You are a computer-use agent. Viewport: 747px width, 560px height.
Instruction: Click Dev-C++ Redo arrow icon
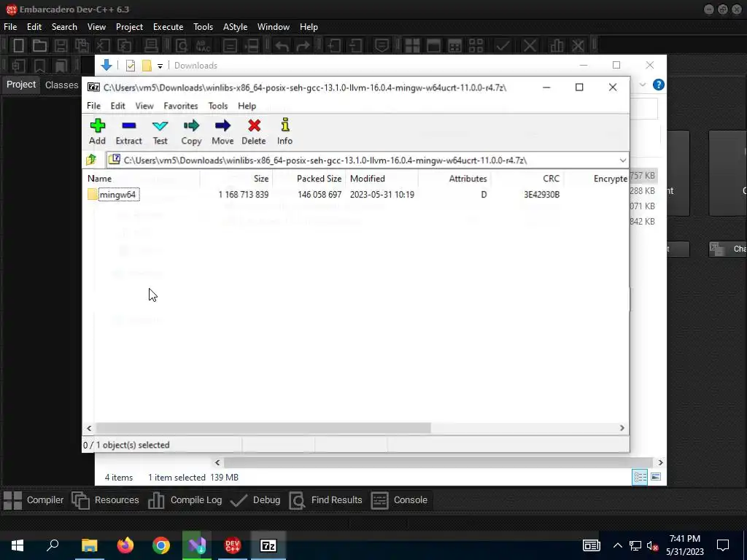click(x=303, y=46)
